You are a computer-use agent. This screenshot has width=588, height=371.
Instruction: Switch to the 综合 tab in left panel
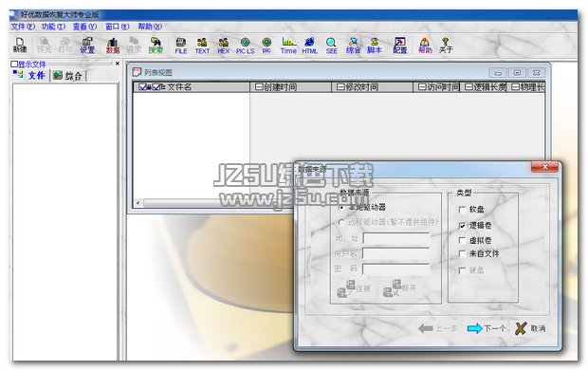(68, 76)
